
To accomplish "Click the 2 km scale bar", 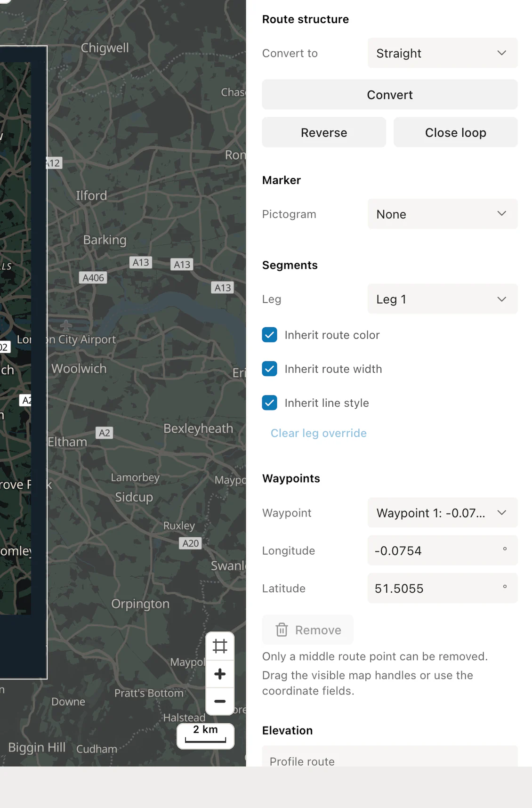I will coord(206,735).
